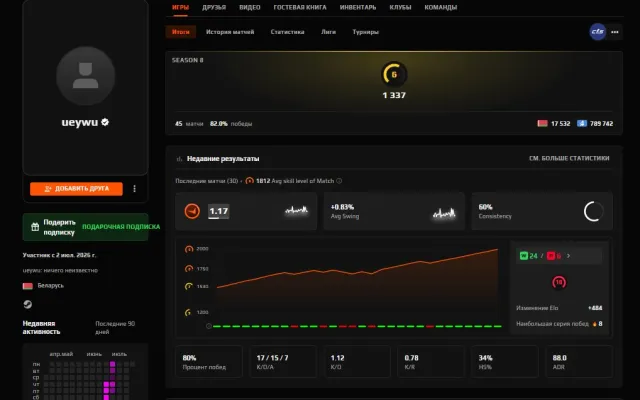Open the Турниры sub-tab
Viewport: 640px width, 400px height.
(365, 32)
